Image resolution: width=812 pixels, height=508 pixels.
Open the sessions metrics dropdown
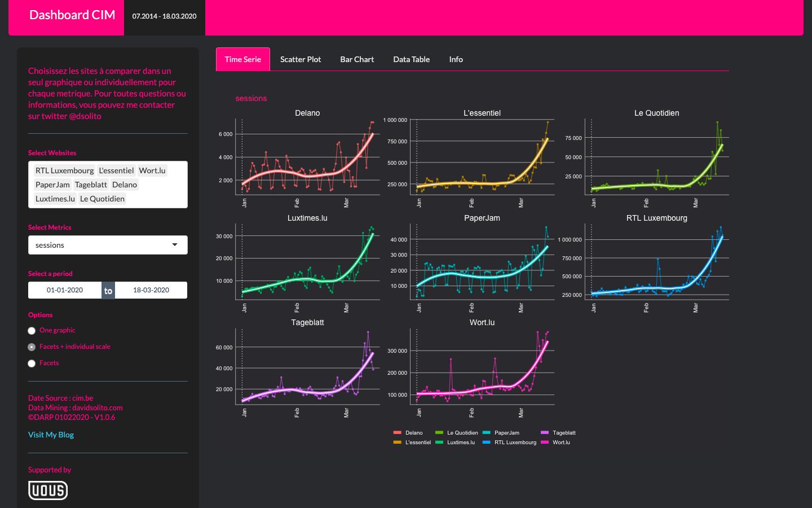[101, 245]
